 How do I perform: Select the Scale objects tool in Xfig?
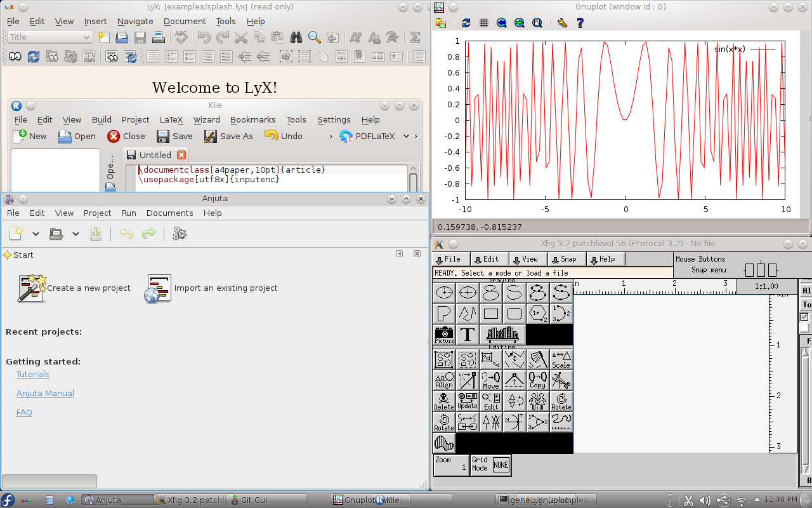(561, 359)
